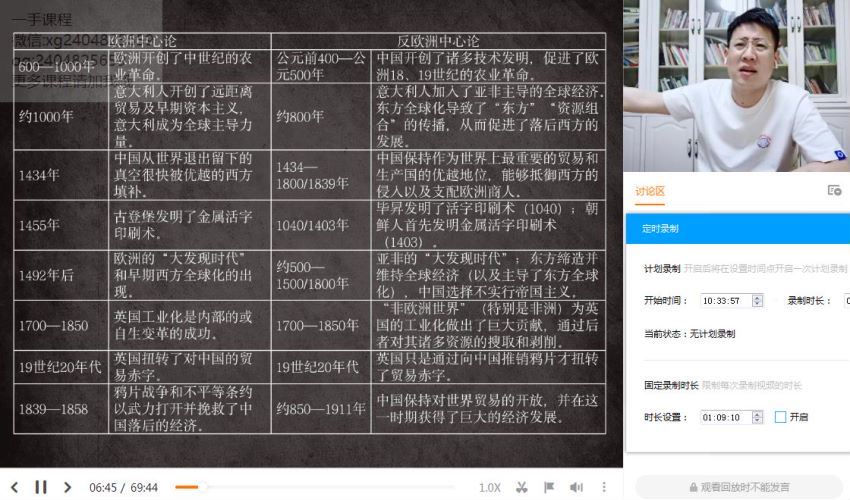This screenshot has height=500, width=850.
Task: Go to the previous video
Action: coord(14,487)
